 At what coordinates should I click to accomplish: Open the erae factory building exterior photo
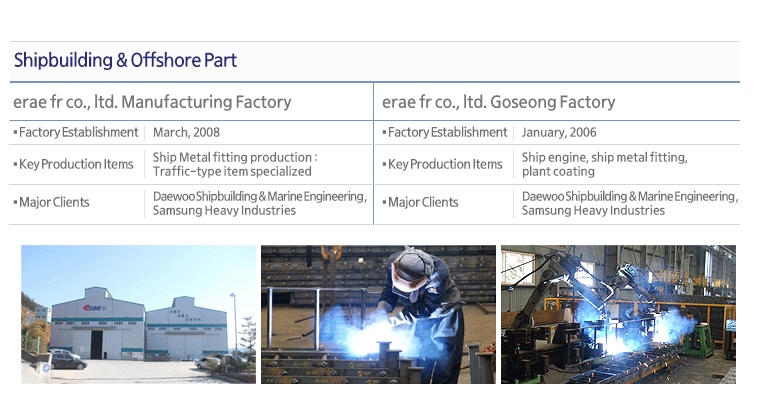point(138,314)
